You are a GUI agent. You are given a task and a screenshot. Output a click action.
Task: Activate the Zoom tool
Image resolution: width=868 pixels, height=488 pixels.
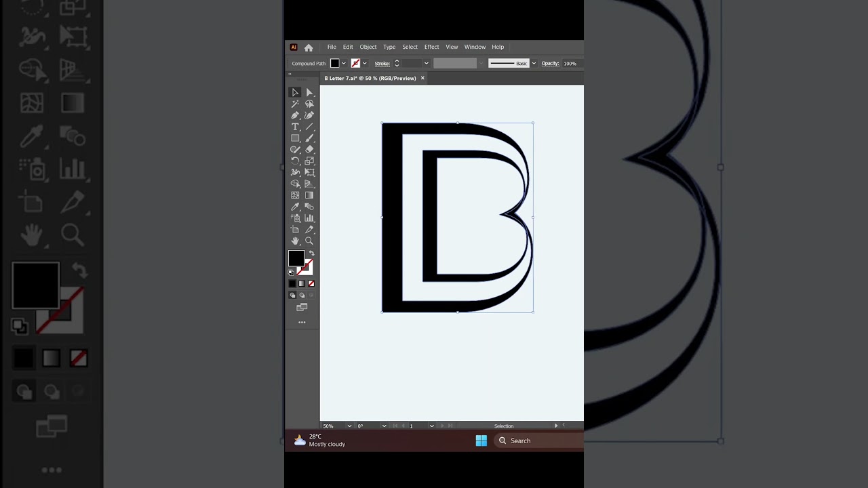pyautogui.click(x=309, y=241)
